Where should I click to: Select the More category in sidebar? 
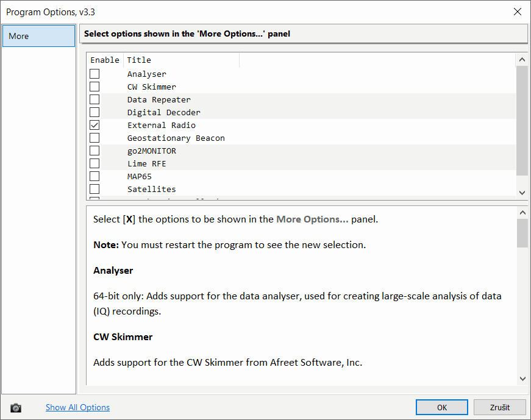pos(38,36)
